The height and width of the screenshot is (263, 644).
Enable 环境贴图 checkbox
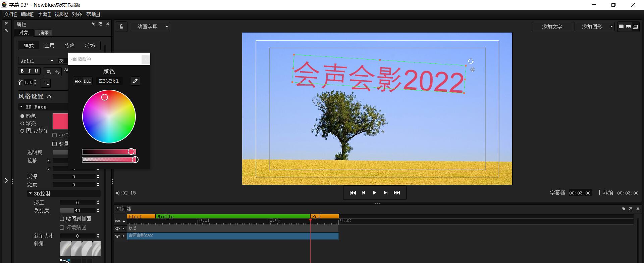62,227
